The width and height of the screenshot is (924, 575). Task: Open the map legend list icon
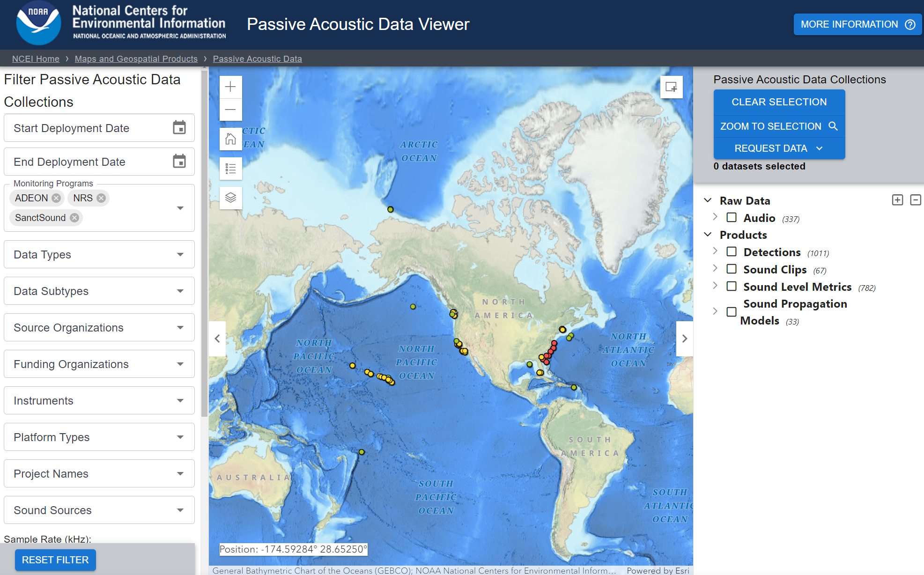[230, 169]
